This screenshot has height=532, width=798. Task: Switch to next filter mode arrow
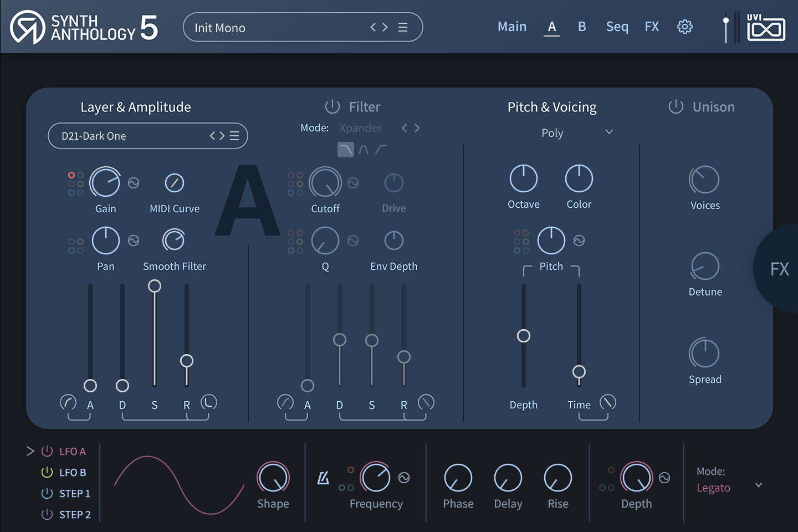pos(417,128)
